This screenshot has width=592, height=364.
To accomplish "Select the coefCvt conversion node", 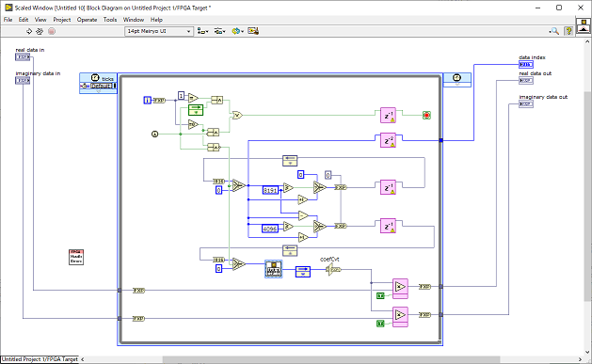I will (x=333, y=269).
